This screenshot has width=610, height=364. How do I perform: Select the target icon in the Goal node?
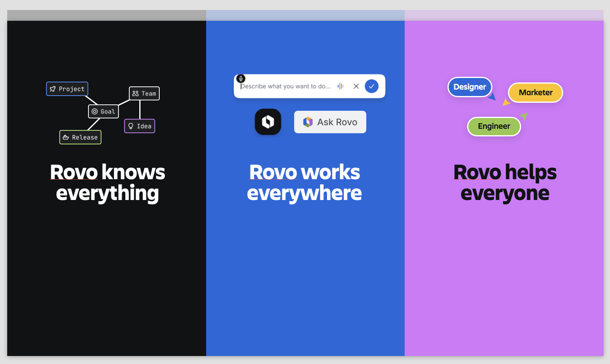coord(95,111)
